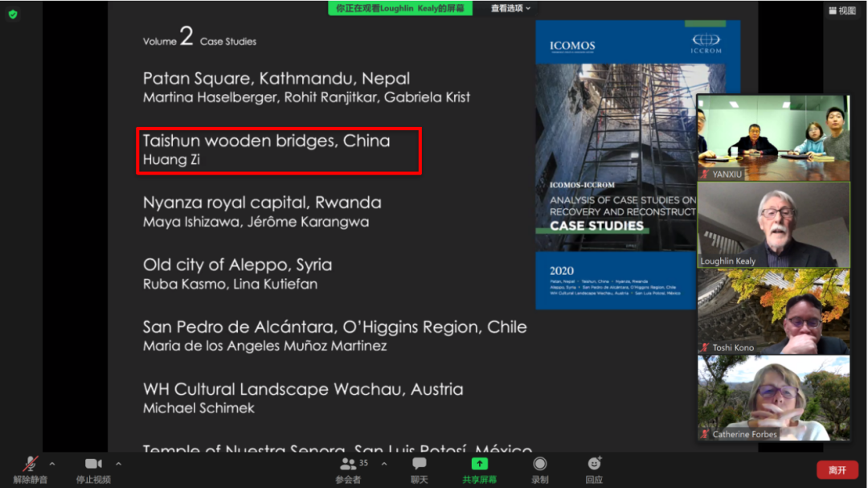Click the 'WH Cultural Landscape Wachau, Austria' heading
Viewport: 868px width, 488px height.
303,389
